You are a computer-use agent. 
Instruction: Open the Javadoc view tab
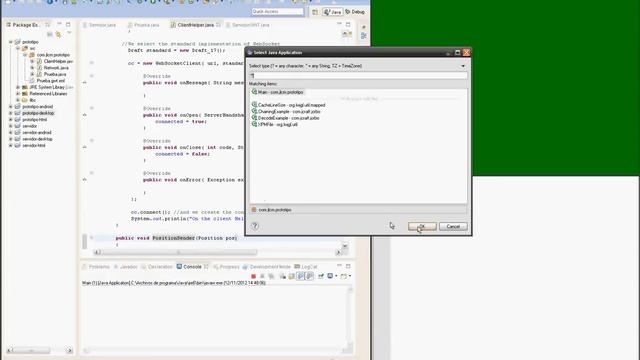125,267
